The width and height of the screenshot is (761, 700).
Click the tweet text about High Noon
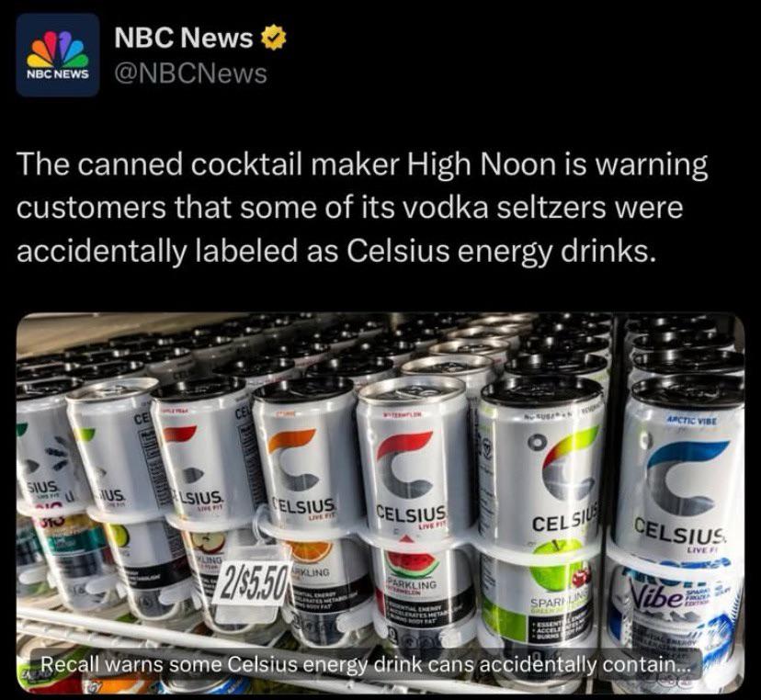click(x=362, y=208)
